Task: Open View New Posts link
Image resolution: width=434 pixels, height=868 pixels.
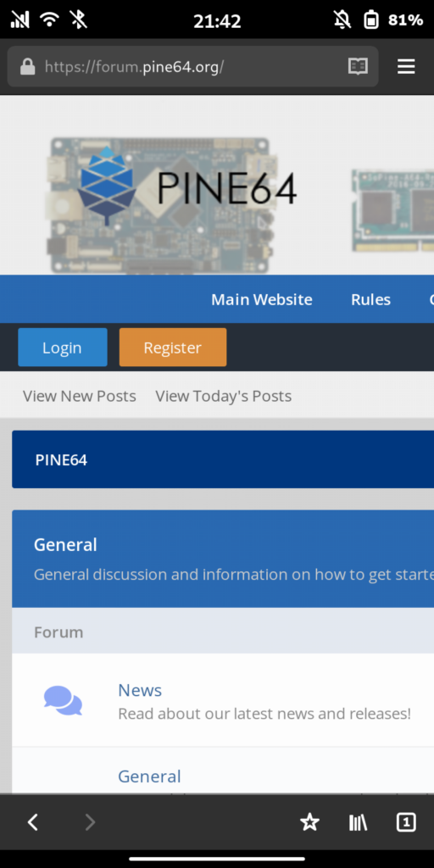Action: tap(79, 396)
